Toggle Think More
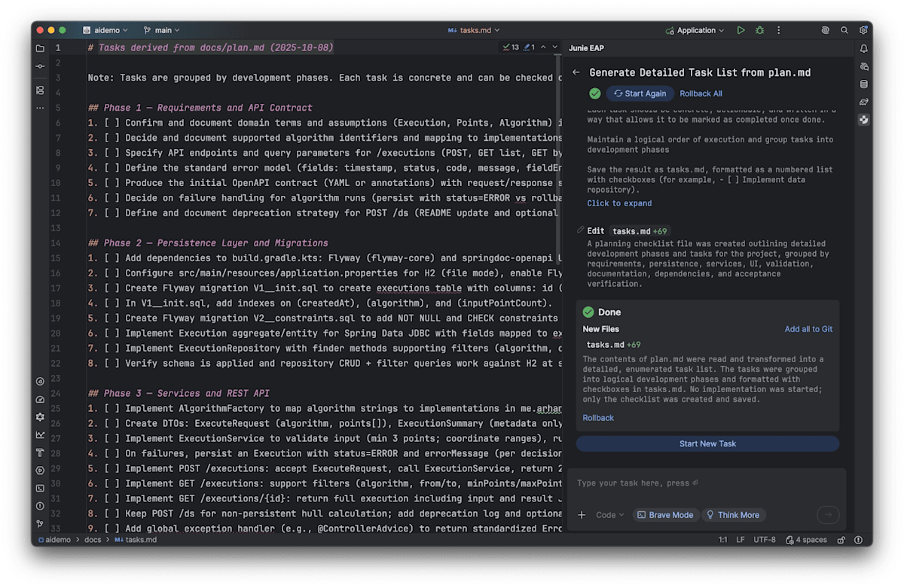Image resolution: width=904 pixels, height=588 pixels. [x=732, y=515]
